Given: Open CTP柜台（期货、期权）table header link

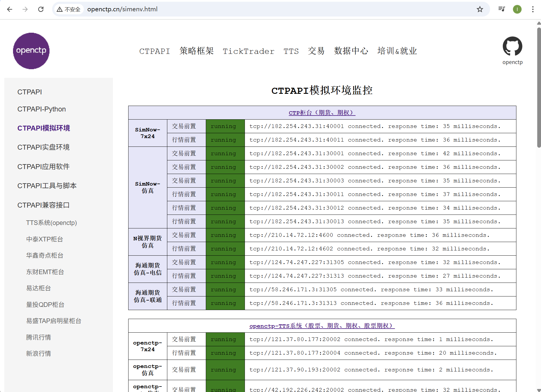Looking at the screenshot, I should pos(322,113).
